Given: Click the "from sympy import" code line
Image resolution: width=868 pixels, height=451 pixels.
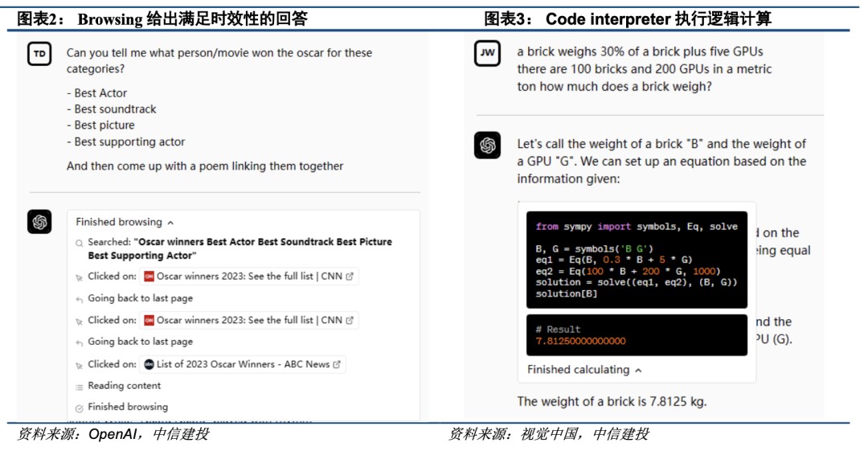Looking at the screenshot, I should [x=636, y=227].
